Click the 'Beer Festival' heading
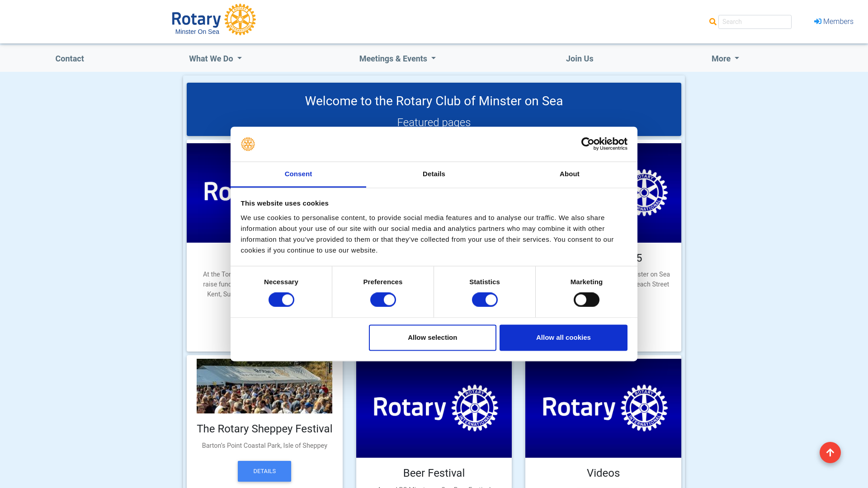This screenshot has height=488, width=868. (434, 473)
